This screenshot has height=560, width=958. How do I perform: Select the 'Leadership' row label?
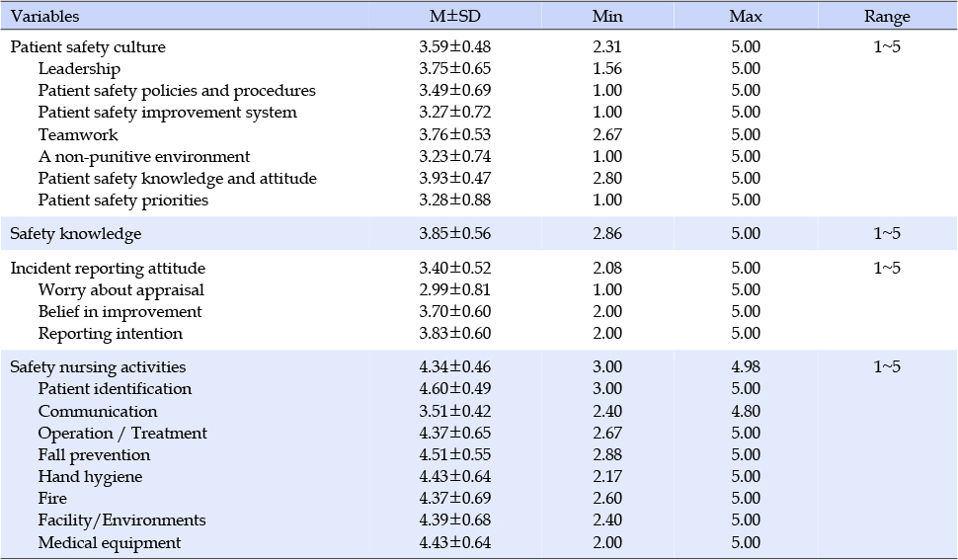pyautogui.click(x=79, y=69)
